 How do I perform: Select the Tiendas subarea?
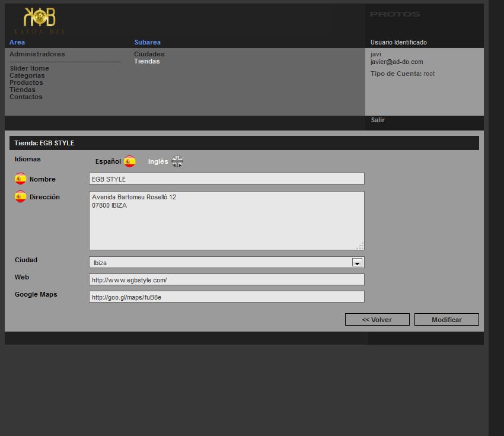147,61
